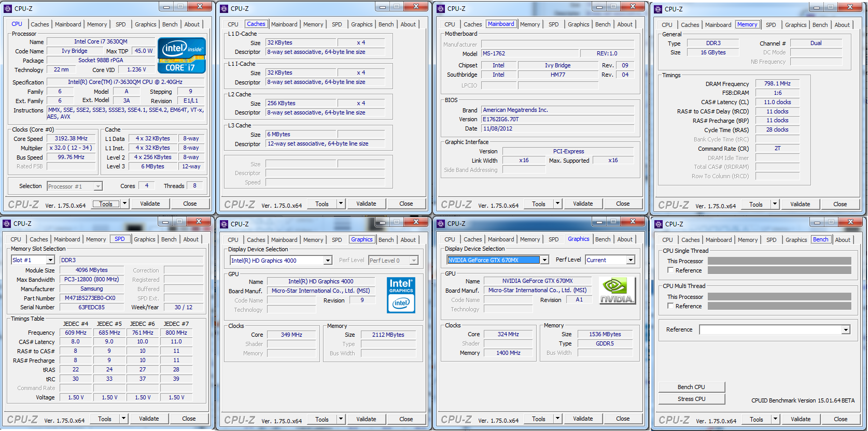Click the NVIDIA memory Type value GDDR5
This screenshot has height=431, width=868.
pyautogui.click(x=605, y=343)
